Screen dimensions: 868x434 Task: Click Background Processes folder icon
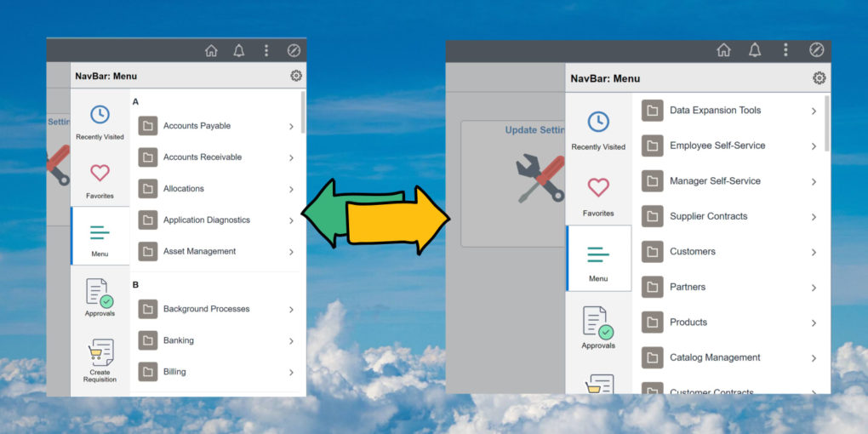click(x=148, y=309)
